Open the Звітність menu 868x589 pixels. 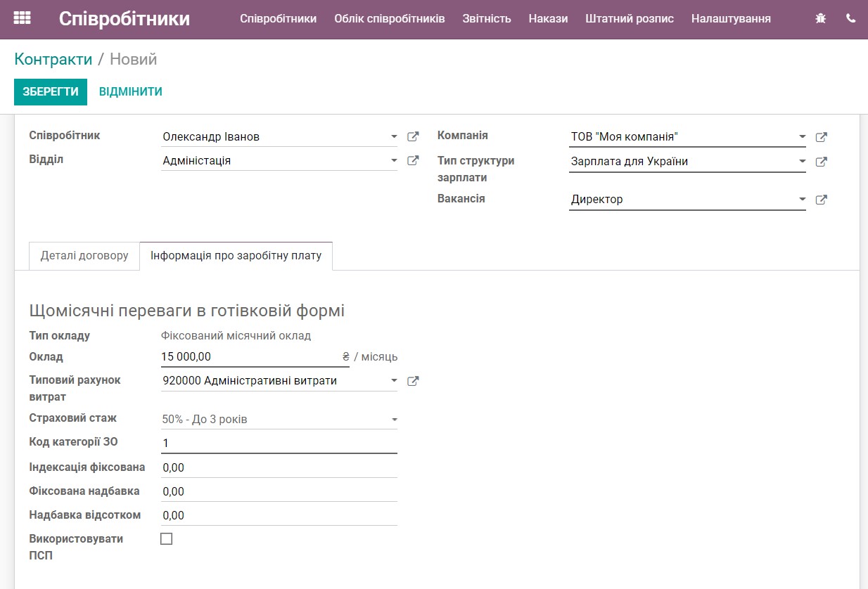coord(487,19)
